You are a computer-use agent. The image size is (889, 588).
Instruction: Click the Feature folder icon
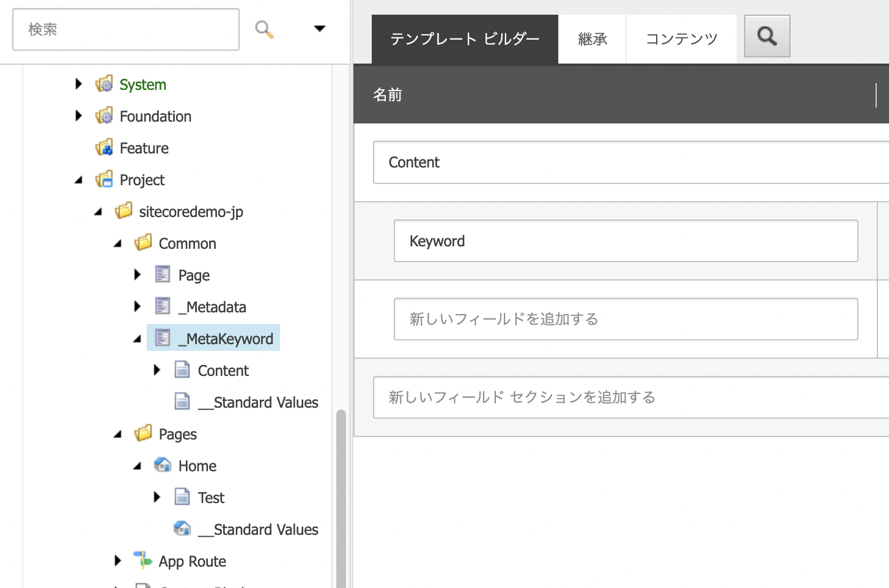point(105,147)
